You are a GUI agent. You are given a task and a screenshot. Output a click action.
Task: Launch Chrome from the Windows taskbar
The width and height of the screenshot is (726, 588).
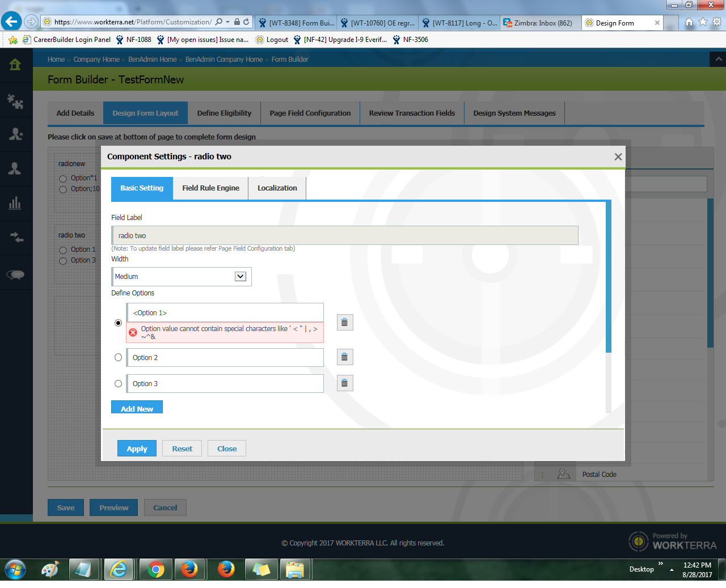pos(156,569)
